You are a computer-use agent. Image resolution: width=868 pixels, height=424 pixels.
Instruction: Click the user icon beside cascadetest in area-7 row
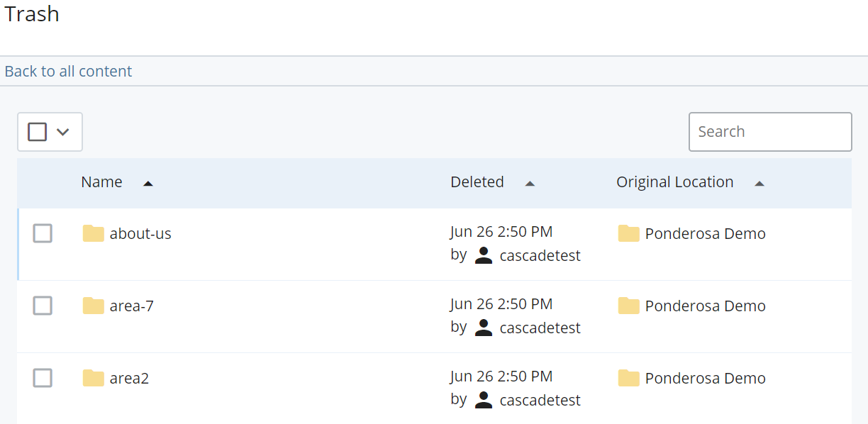tap(483, 328)
